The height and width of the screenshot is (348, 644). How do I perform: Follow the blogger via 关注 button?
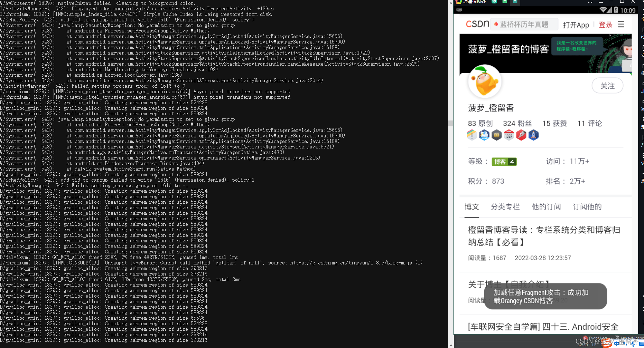pos(607,86)
